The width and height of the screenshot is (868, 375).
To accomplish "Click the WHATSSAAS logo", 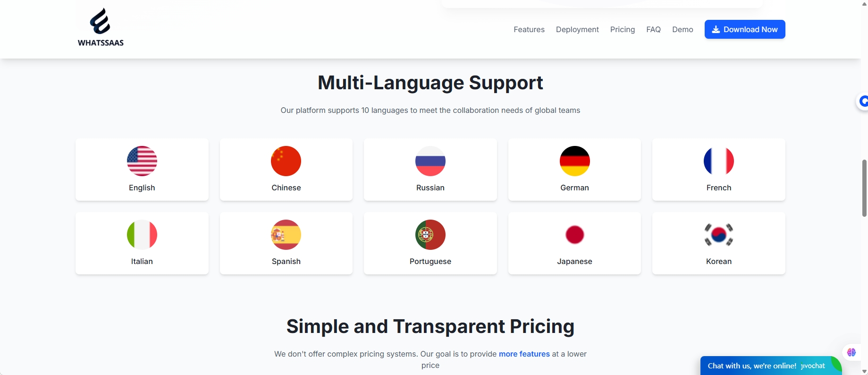I will click(101, 27).
